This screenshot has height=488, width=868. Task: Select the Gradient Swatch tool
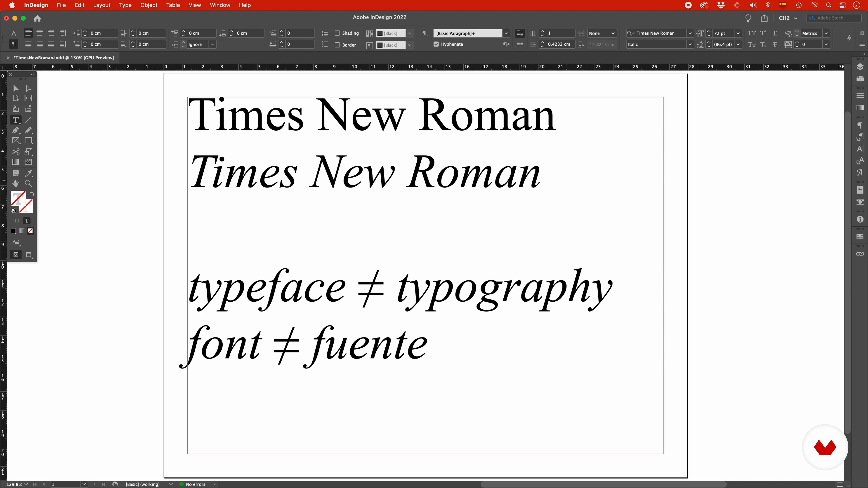[16, 162]
